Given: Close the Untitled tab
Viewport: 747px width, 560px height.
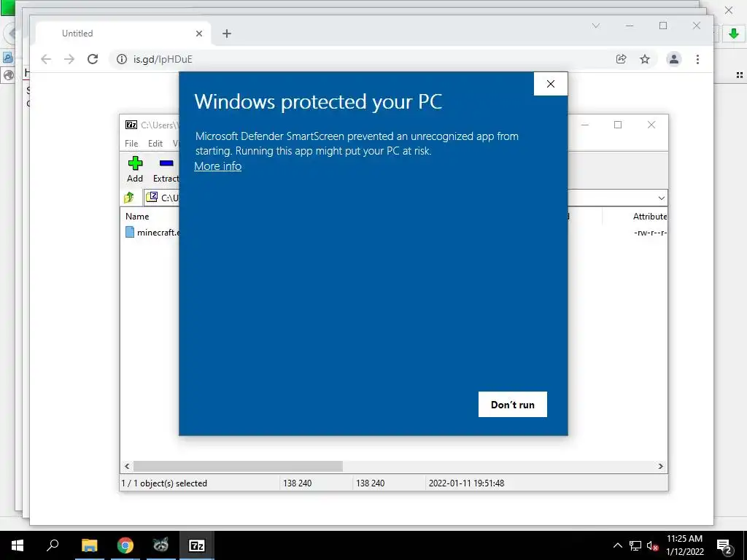Looking at the screenshot, I should pyautogui.click(x=199, y=34).
